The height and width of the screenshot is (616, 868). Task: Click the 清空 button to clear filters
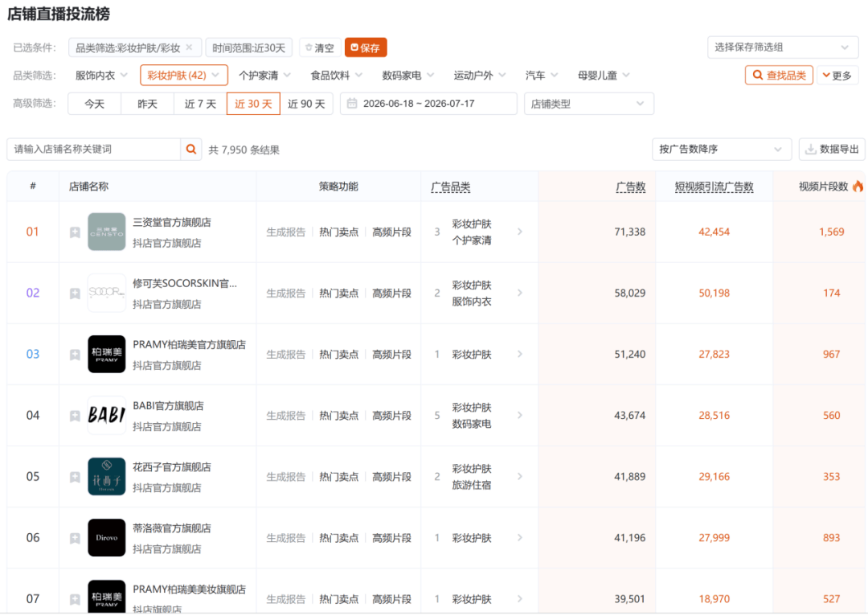coord(320,47)
